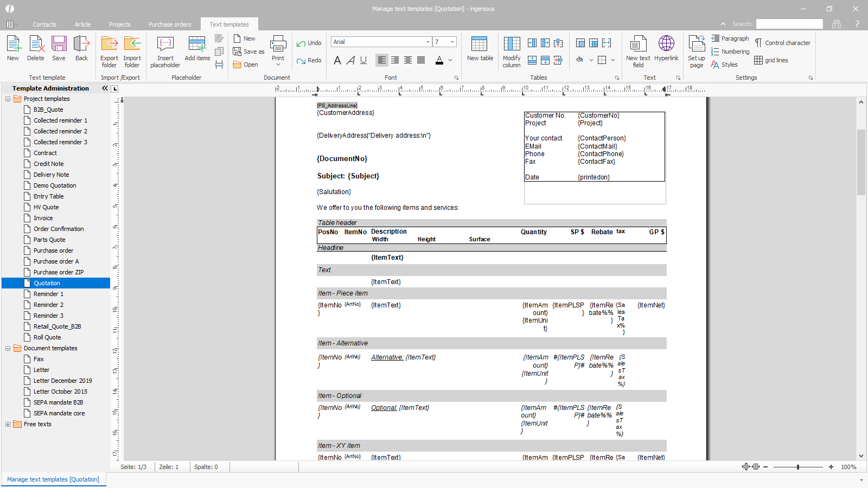The image size is (868, 488).
Task: Click the Add items icon
Action: click(197, 44)
